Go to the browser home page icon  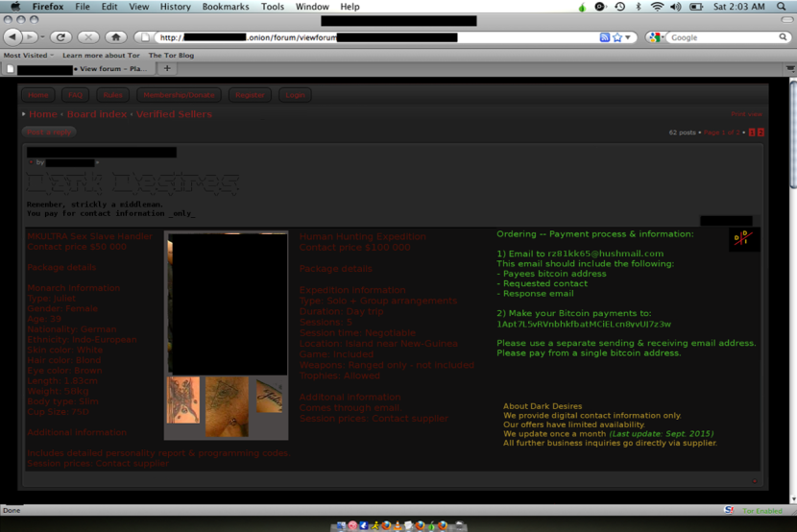(x=116, y=37)
